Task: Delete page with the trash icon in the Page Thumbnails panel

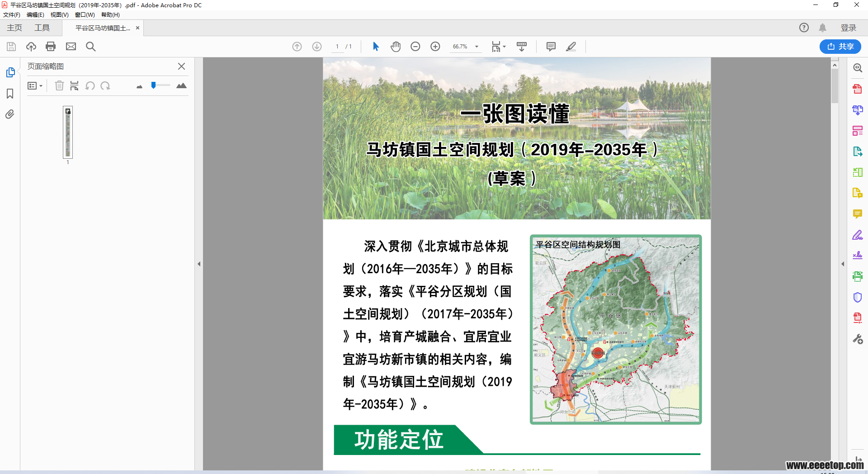Action: [59, 85]
